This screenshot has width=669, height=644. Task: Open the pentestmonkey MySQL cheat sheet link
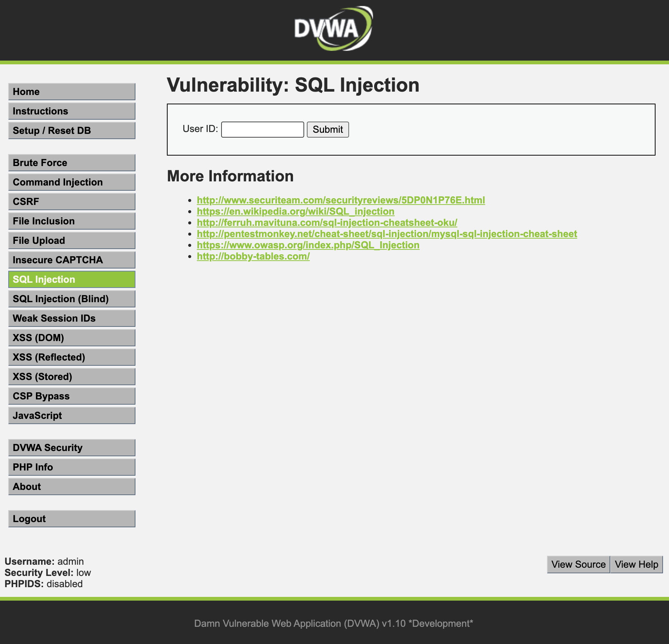[387, 234]
